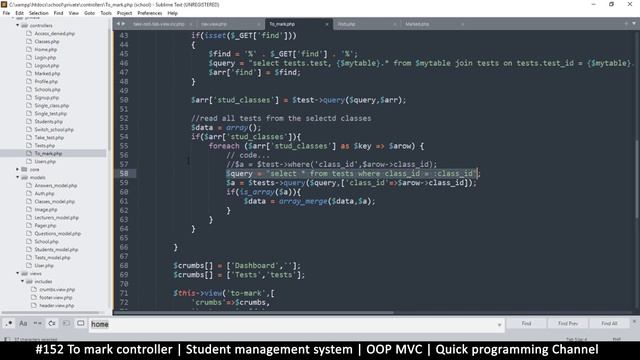The width and height of the screenshot is (640, 360).
Task: Click the Find Prev button
Action: [568, 324]
